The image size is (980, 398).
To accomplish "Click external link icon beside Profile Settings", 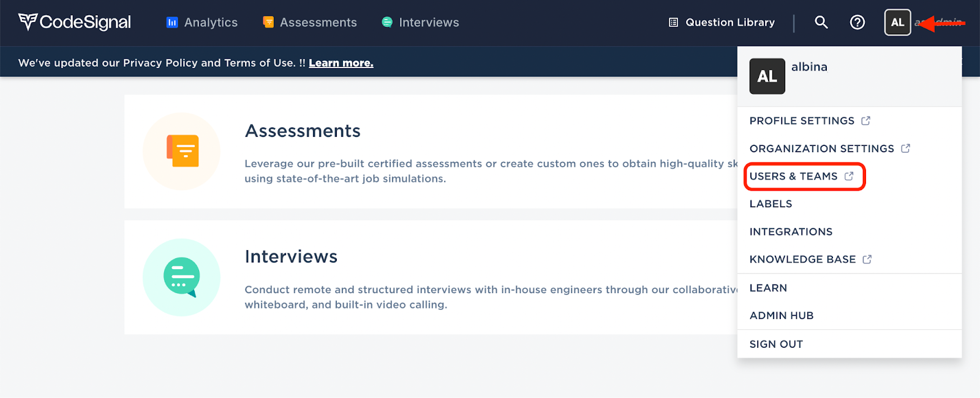I will pos(865,121).
